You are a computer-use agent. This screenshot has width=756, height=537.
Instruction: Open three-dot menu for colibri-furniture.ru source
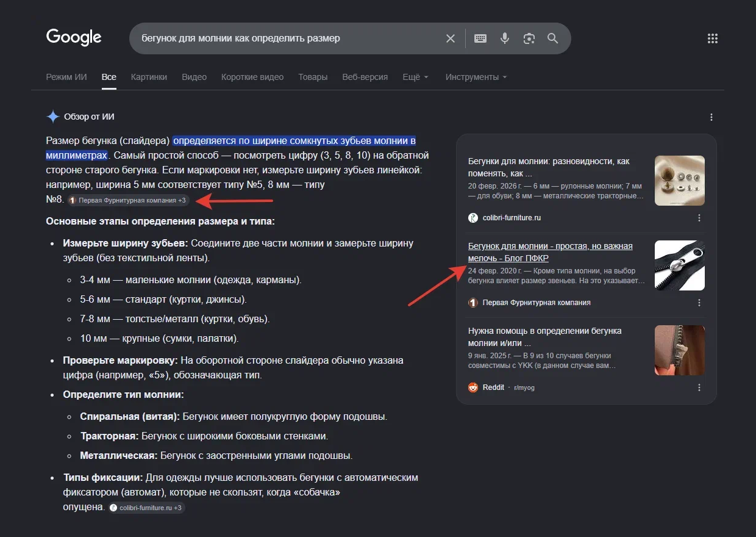point(699,218)
